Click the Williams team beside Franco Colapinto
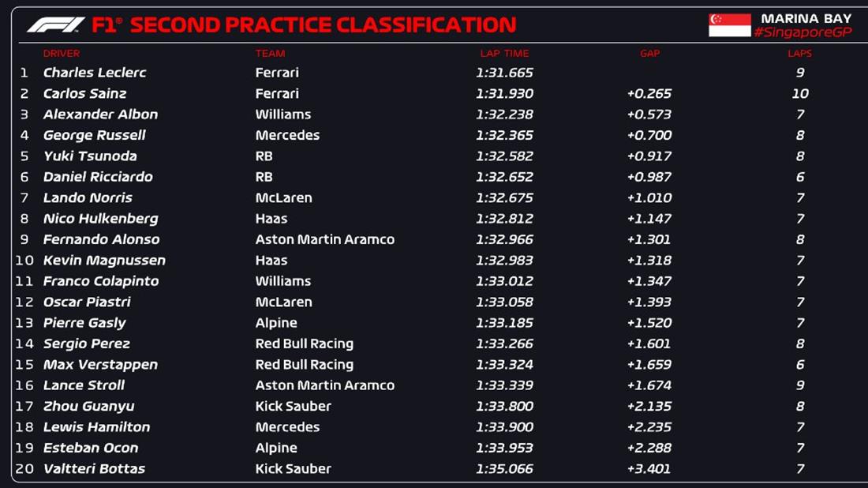The width and height of the screenshot is (868, 488). 283,281
